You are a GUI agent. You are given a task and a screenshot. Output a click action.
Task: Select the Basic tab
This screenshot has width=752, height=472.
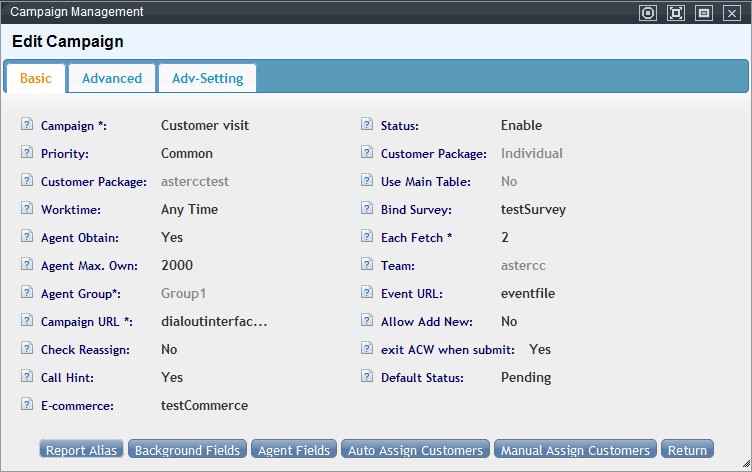point(36,78)
